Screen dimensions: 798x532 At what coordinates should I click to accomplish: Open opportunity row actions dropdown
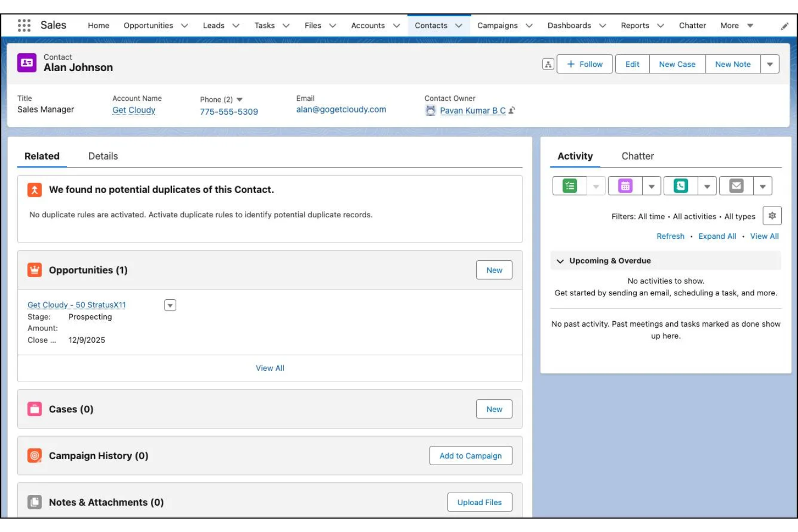(x=170, y=305)
